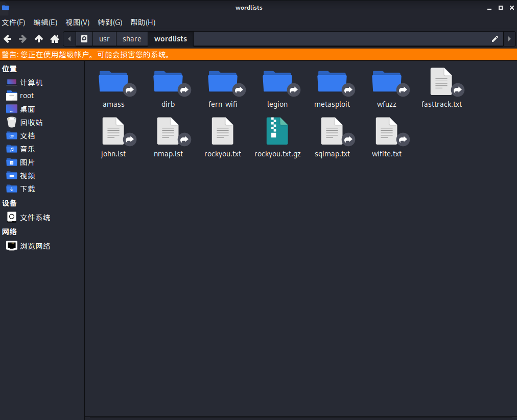This screenshot has height=420, width=517.
Task: Toggle path edit mode with pencil icon
Action: coord(495,39)
